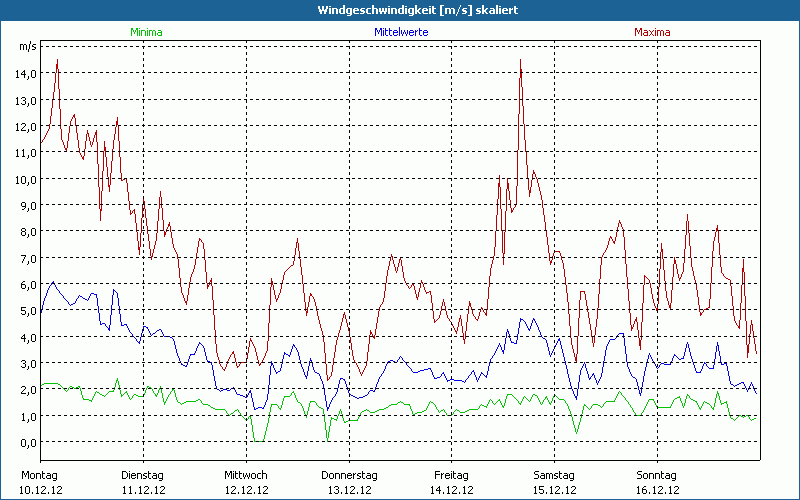This screenshot has height=500, width=800.
Task: Click the '13,0' y-axis value
Action: (26, 101)
